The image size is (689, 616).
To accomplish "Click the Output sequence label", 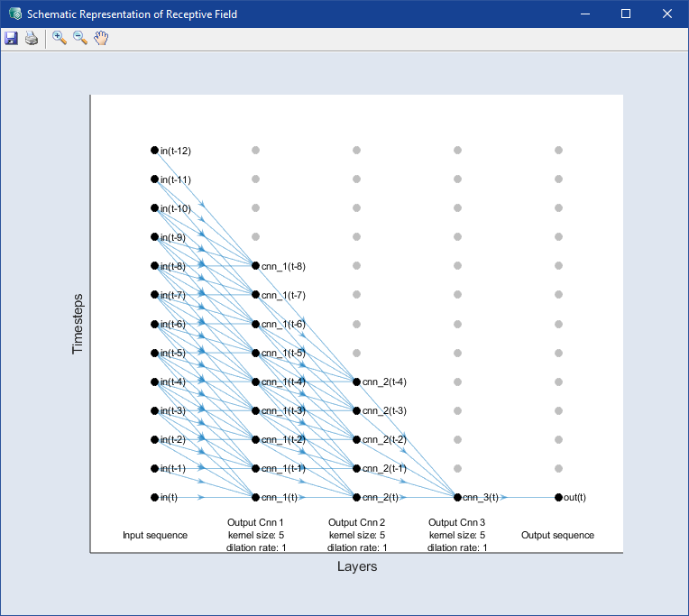I will click(557, 535).
